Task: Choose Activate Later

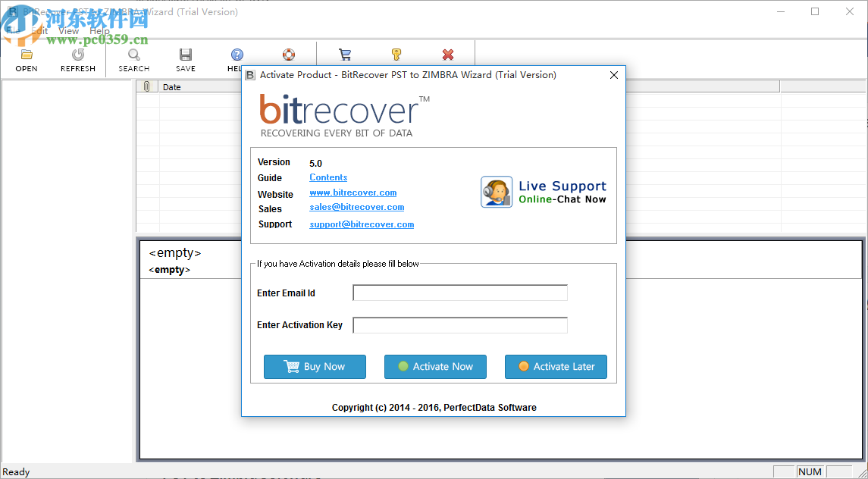Action: 556,367
